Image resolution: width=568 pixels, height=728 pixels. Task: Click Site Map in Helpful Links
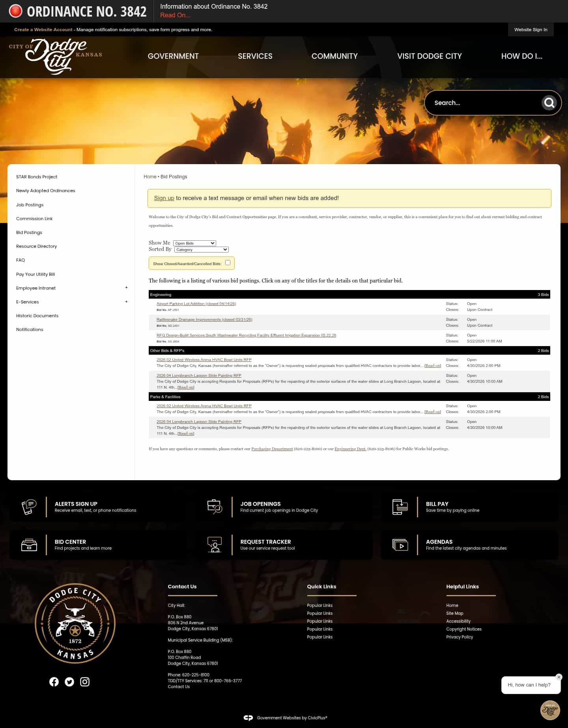[455, 613]
